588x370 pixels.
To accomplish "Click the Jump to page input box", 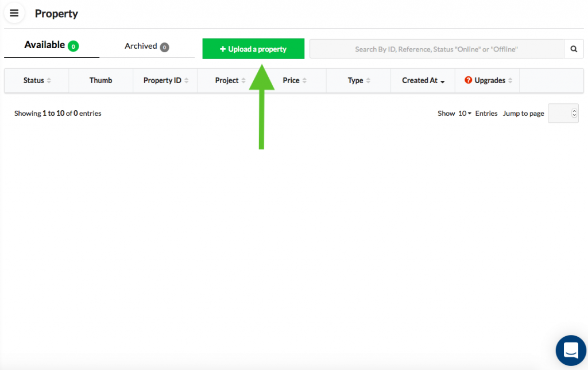I will point(560,113).
